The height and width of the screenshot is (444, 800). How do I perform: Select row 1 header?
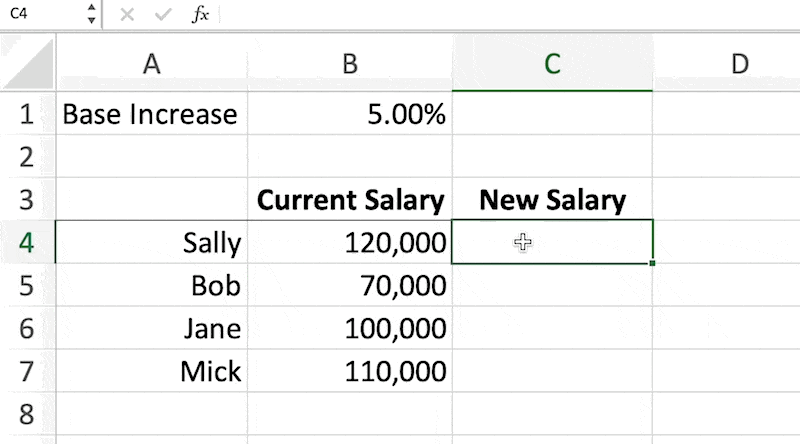[28, 113]
